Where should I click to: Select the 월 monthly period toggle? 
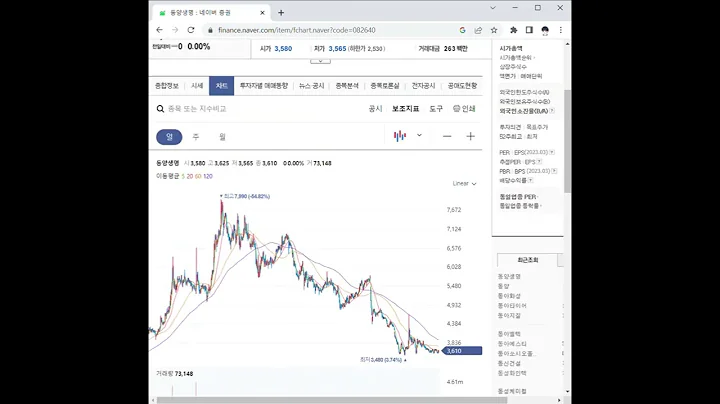point(222,137)
